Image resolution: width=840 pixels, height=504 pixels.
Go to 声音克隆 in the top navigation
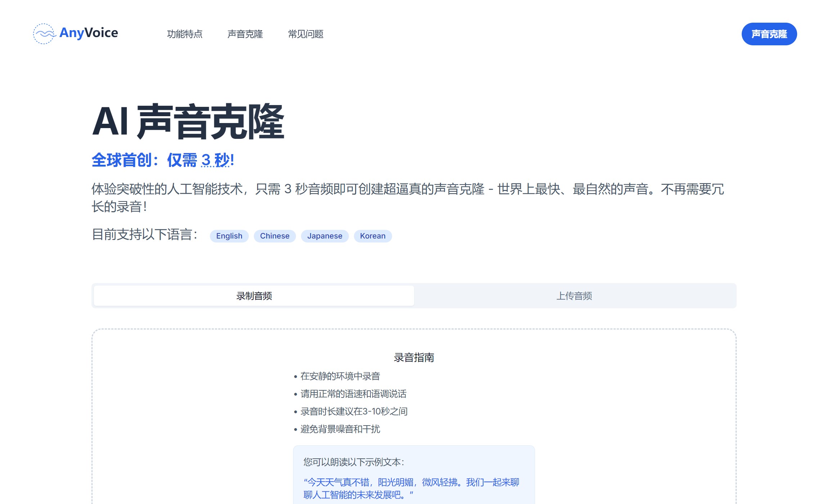tap(245, 34)
